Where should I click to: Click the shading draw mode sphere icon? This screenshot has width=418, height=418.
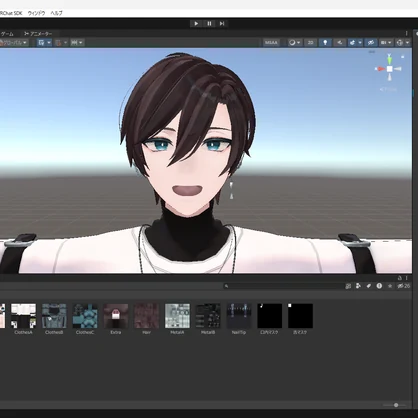[x=292, y=42]
